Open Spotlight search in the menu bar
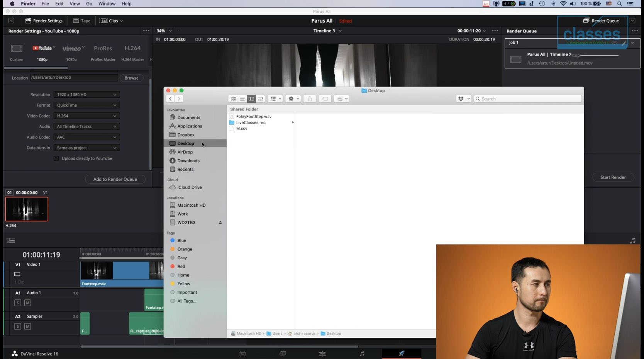This screenshot has height=359, width=644. point(620,4)
